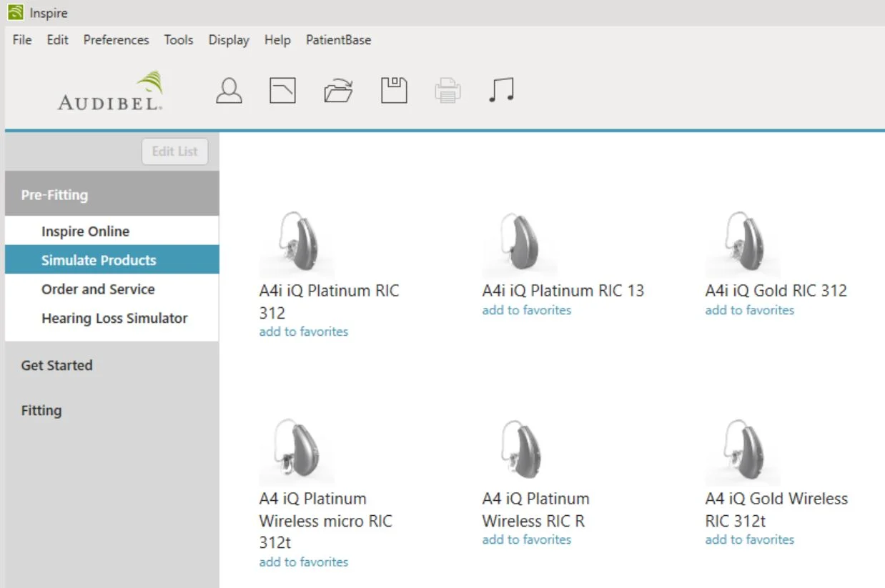Click the Edit List button
Image resolution: width=885 pixels, height=588 pixels.
click(x=175, y=151)
